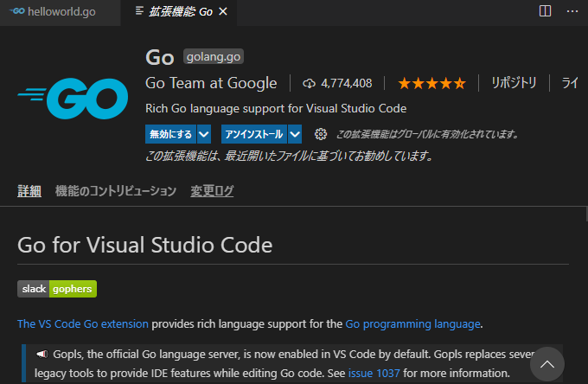Click the 無効にする button

click(x=170, y=134)
